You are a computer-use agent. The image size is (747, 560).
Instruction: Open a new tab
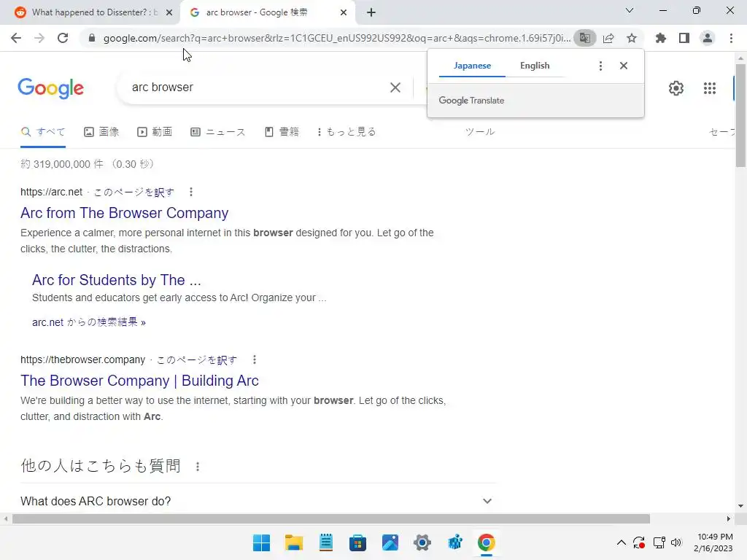pos(371,12)
